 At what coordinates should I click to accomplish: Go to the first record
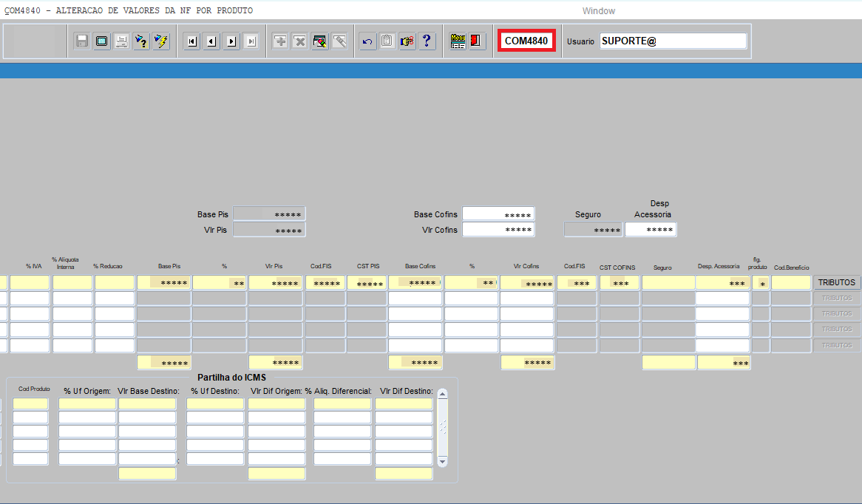click(192, 41)
